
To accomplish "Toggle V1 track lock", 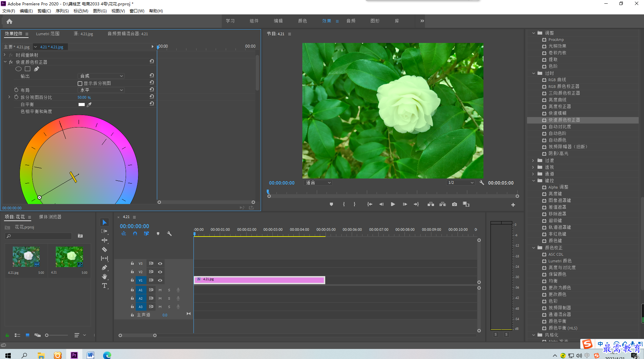I will point(132,280).
